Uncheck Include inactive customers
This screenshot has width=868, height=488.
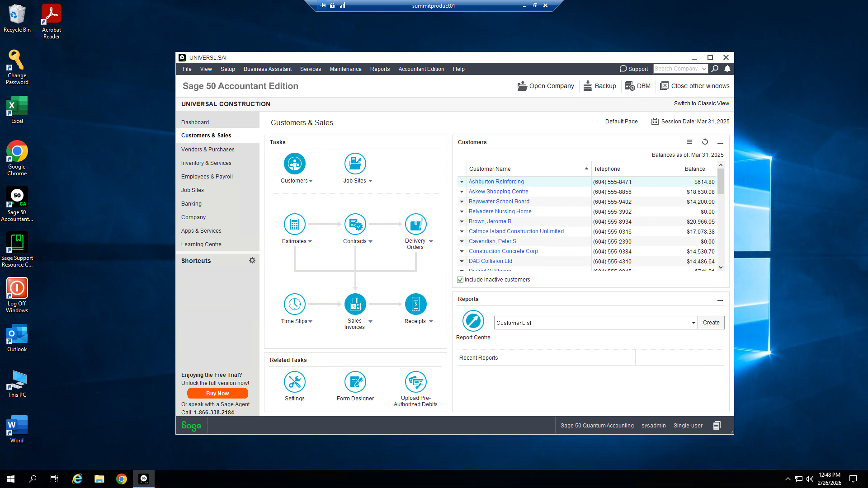(x=460, y=279)
